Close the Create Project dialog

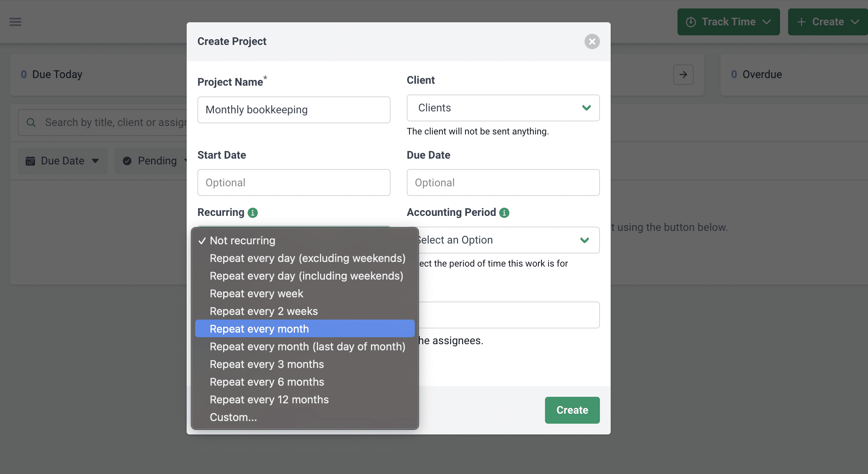[x=592, y=41]
